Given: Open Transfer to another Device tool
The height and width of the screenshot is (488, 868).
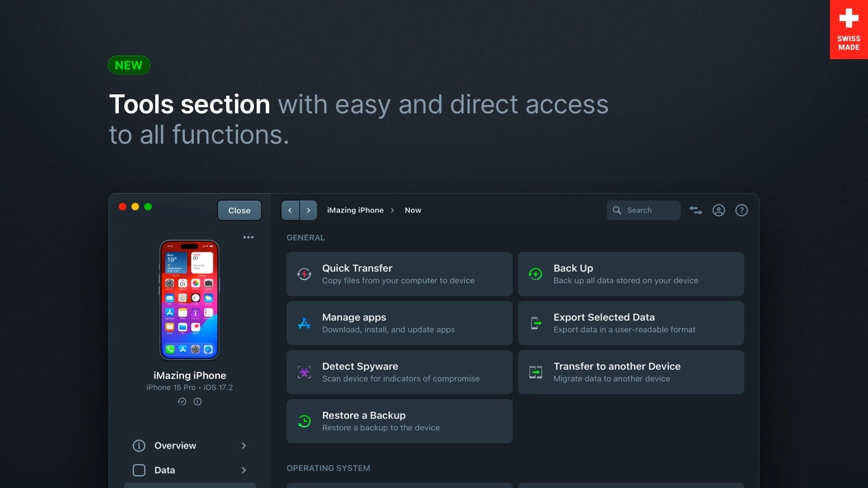Looking at the screenshot, I should (x=631, y=372).
